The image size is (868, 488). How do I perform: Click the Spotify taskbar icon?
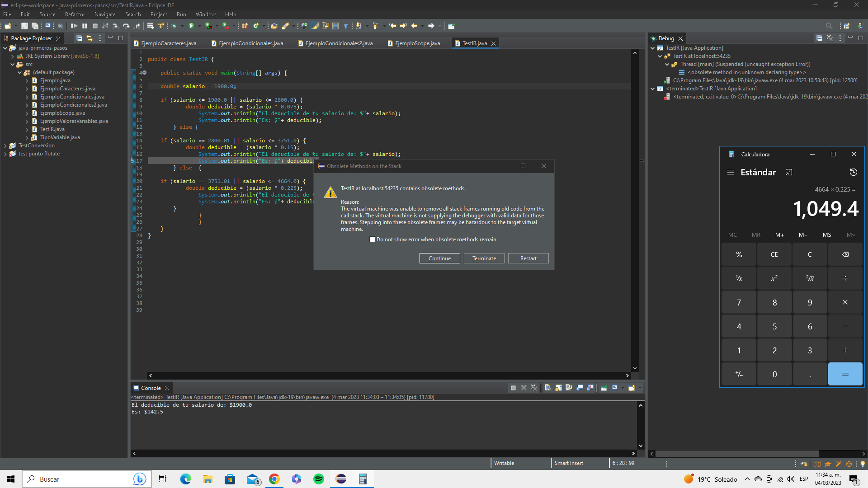[319, 479]
